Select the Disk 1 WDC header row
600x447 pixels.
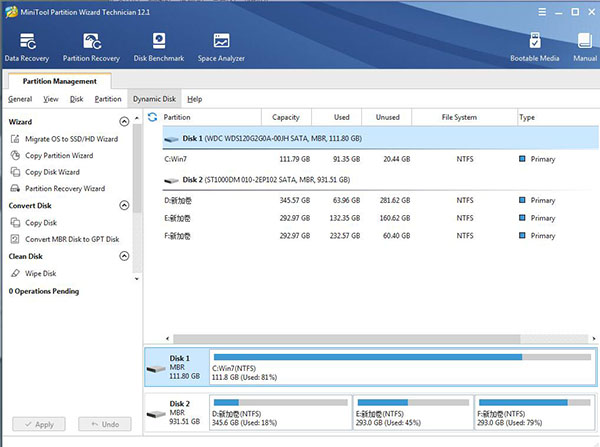[x=380, y=138]
